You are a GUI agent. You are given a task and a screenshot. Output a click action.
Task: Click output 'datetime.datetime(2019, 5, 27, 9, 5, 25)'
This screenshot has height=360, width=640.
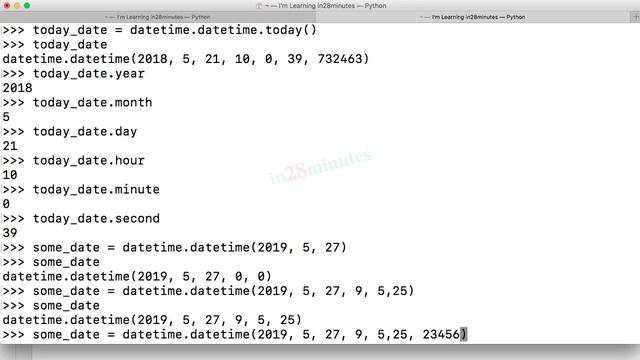pyautogui.click(x=152, y=320)
